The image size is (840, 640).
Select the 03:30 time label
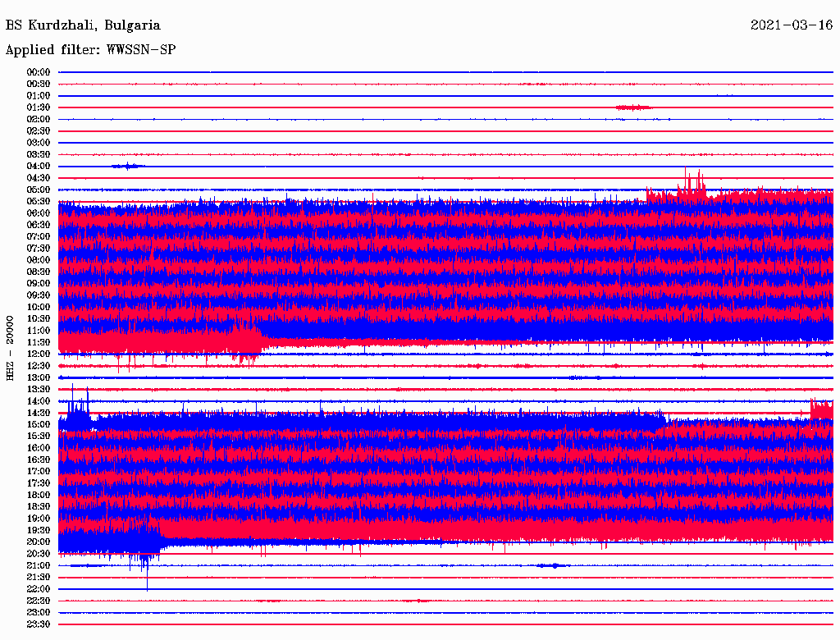click(39, 154)
